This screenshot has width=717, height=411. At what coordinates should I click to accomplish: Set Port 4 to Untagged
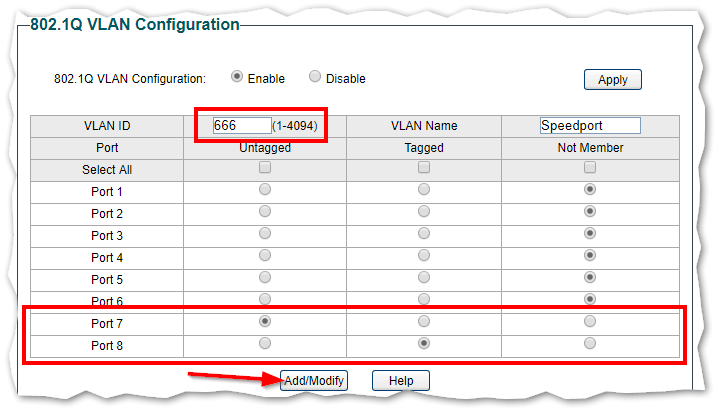point(265,255)
